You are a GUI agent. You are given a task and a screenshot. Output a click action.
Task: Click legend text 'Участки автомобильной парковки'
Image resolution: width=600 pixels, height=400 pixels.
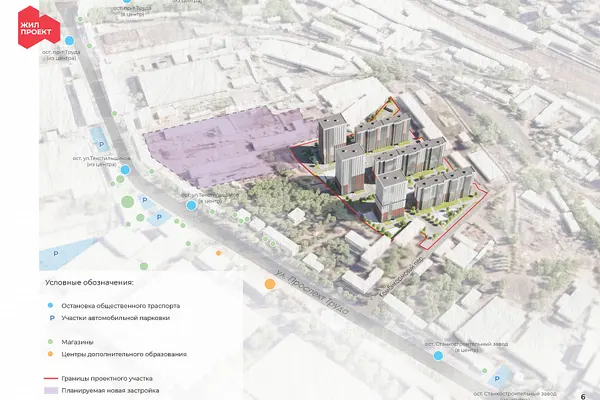[x=116, y=318]
